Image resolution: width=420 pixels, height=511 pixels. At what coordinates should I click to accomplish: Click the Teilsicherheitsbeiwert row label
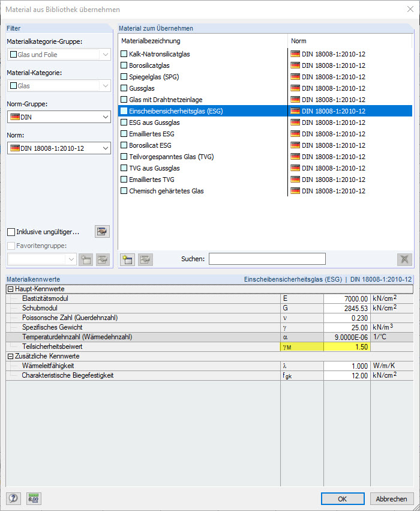(x=52, y=346)
